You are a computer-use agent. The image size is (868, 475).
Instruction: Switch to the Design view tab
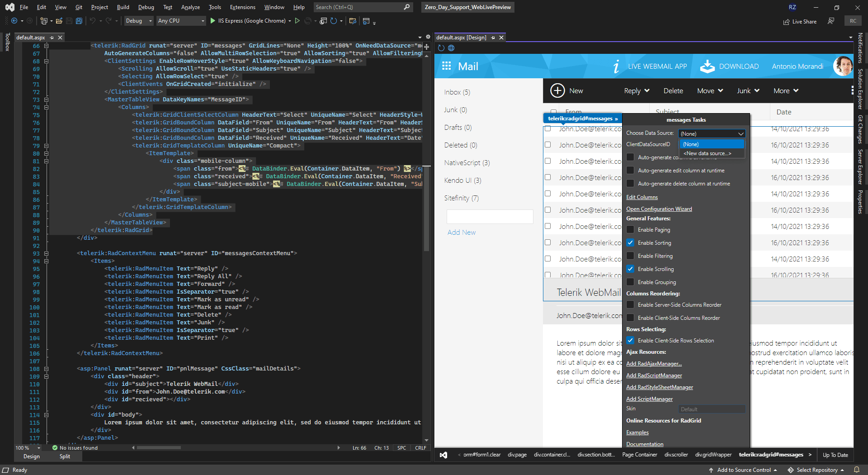(x=32, y=456)
